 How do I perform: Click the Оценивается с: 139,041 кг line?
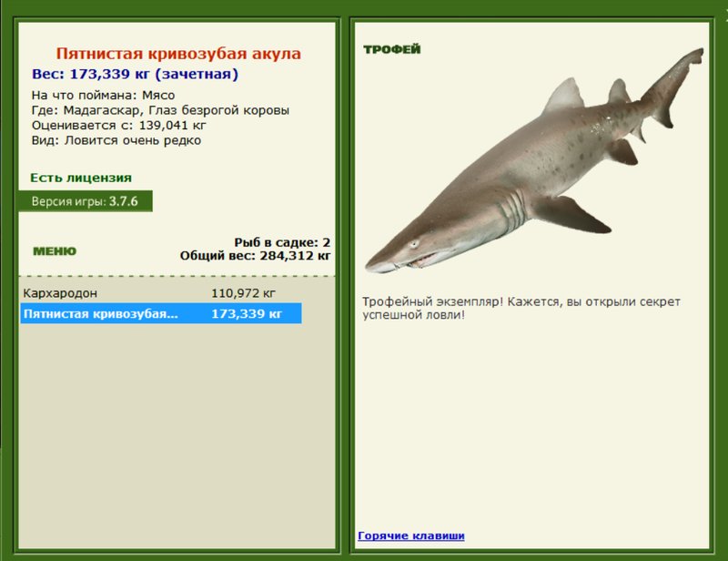point(119,126)
